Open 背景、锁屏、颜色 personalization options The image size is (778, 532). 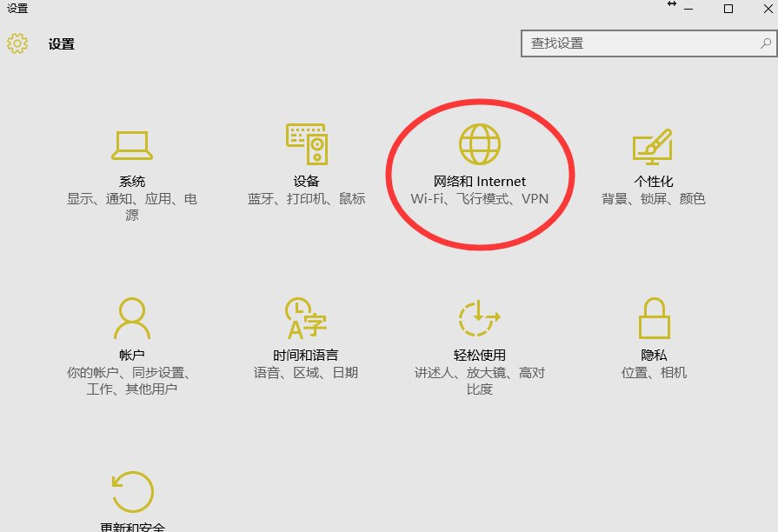654,198
